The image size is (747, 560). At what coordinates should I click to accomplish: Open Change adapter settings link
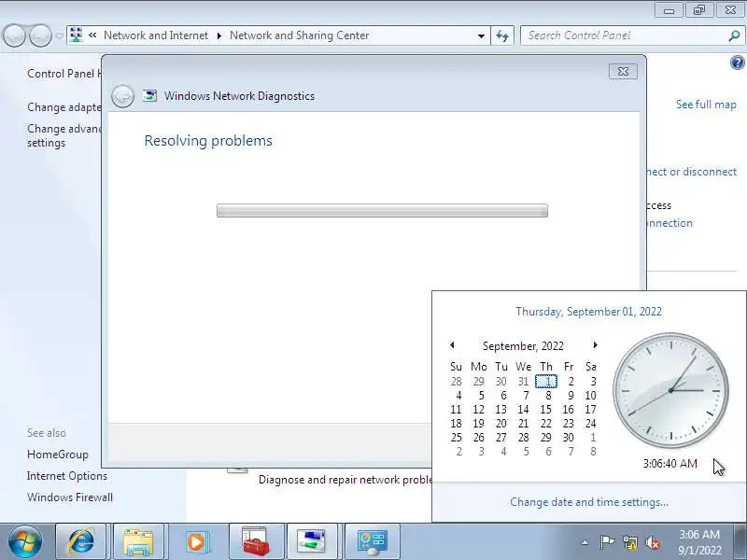pos(63,107)
